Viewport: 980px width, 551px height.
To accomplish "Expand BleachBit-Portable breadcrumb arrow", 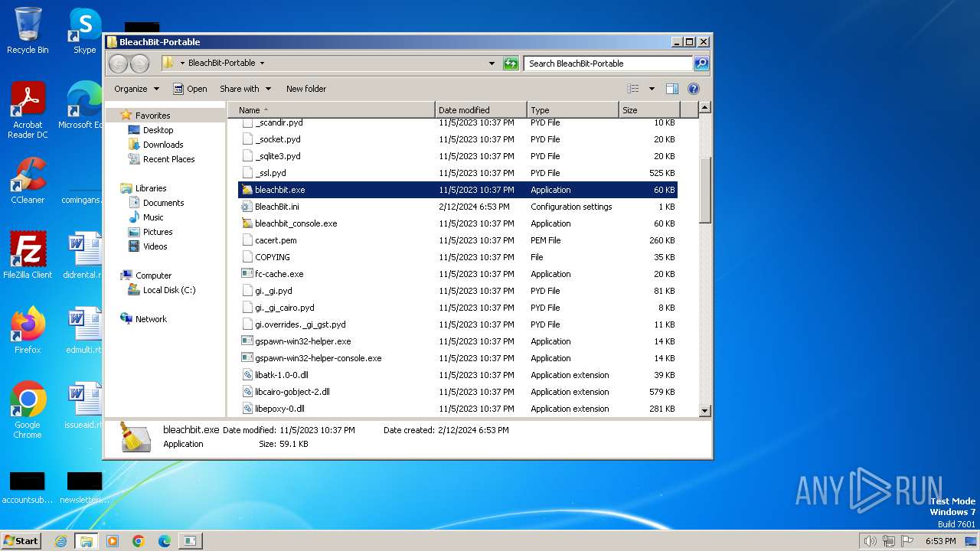I will [262, 64].
